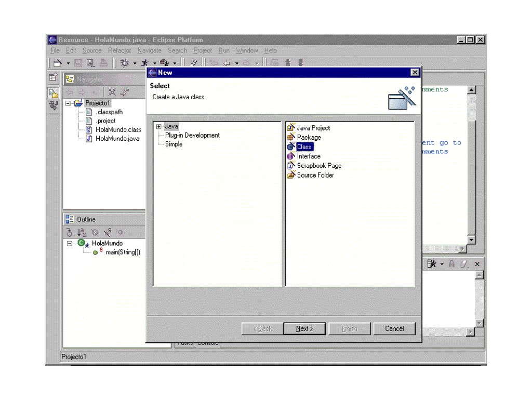Collapse the Projecto1 tree node
Image resolution: width=532 pixels, height=399 pixels.
[68, 103]
